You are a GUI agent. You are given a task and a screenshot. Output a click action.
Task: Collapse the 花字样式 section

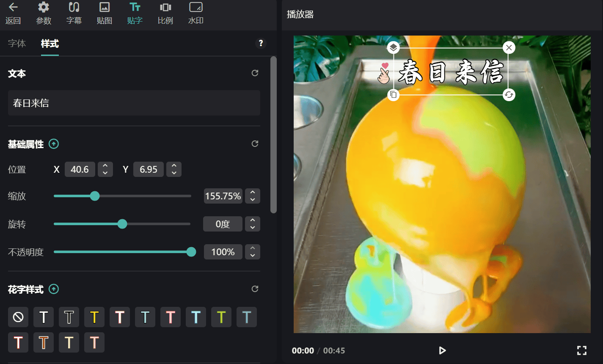54,289
